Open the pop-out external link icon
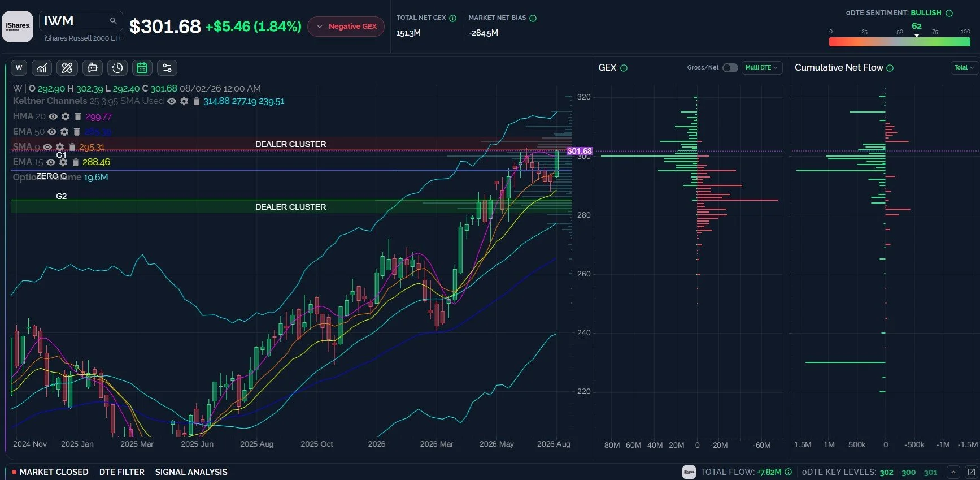980x480 pixels. pos(971,472)
